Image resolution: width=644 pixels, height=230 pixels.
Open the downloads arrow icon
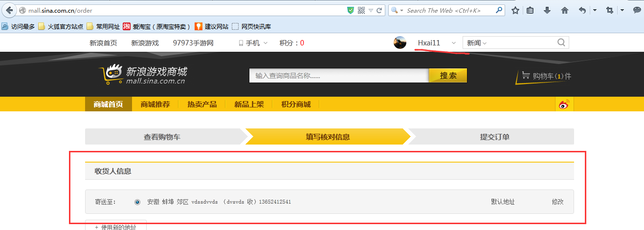click(x=547, y=10)
